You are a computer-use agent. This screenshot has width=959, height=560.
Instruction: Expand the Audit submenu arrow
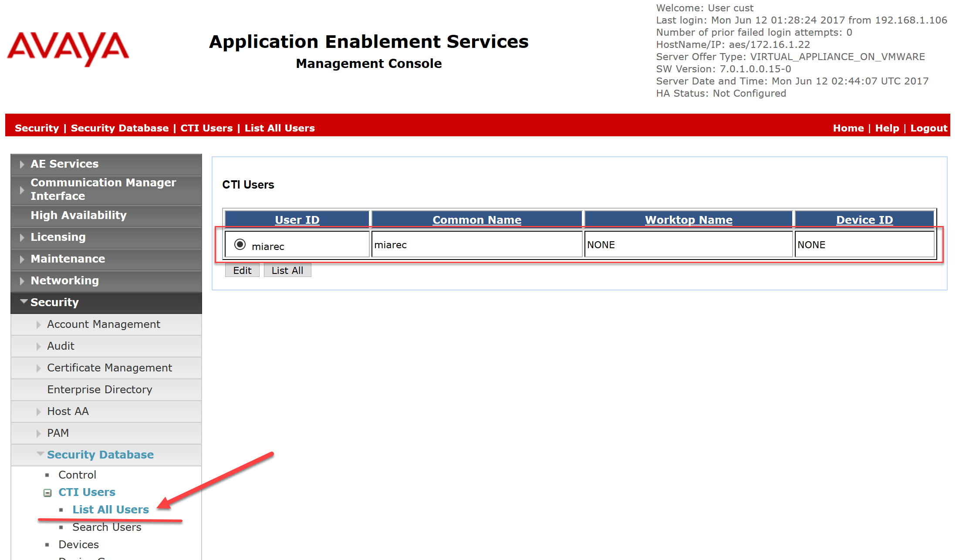coord(38,347)
